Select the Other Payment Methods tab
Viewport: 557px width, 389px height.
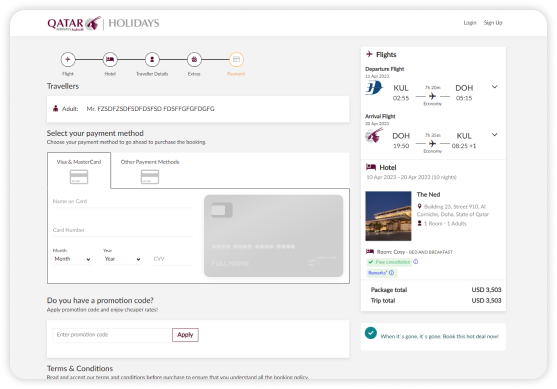point(150,170)
